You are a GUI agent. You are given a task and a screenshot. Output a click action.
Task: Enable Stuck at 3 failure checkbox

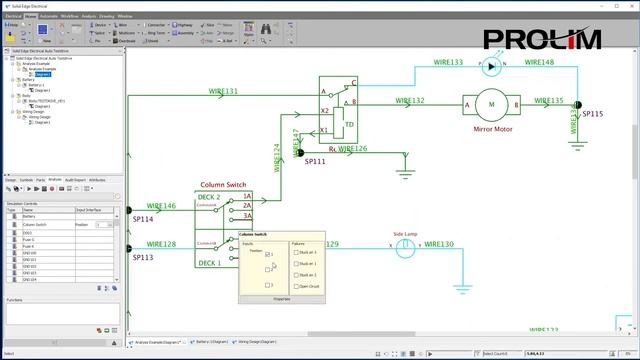pos(296,252)
